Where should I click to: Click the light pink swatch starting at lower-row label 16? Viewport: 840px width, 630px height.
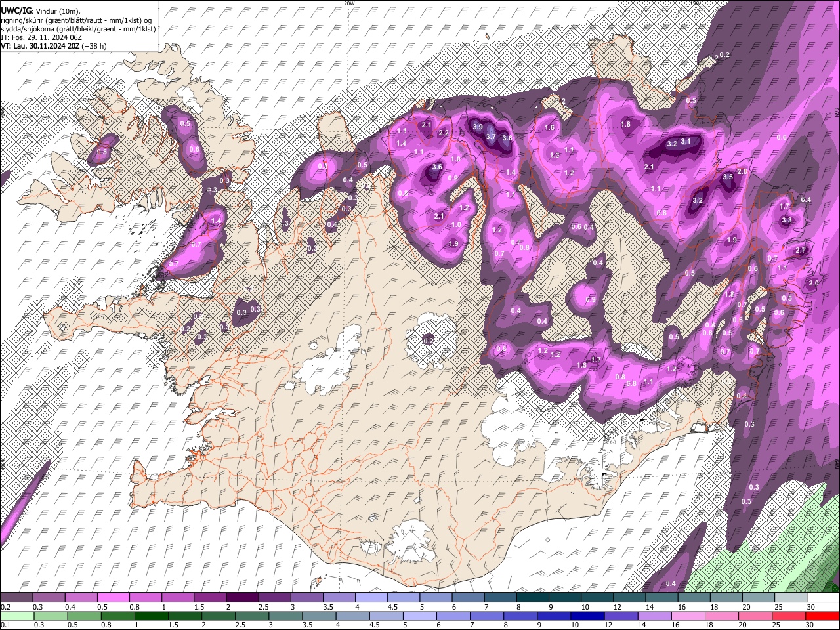click(x=688, y=616)
